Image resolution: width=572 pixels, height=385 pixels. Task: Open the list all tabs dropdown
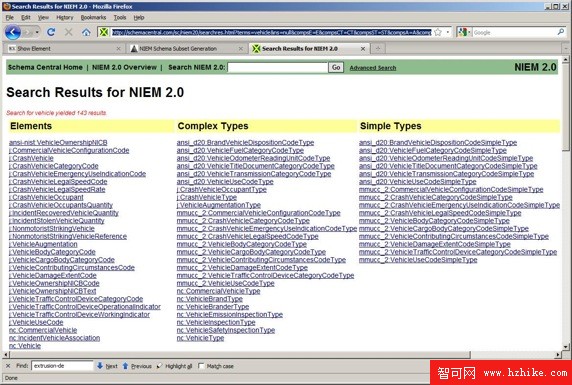click(565, 48)
